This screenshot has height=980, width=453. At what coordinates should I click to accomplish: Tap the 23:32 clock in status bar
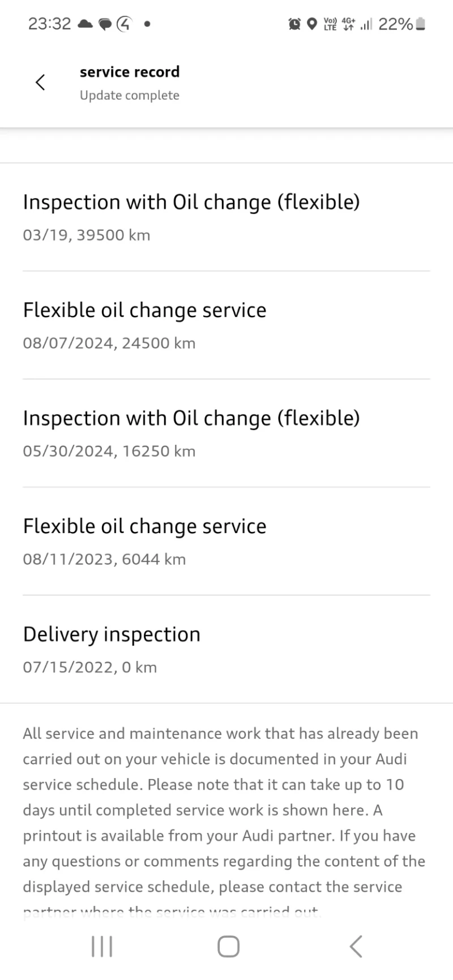coord(49,24)
